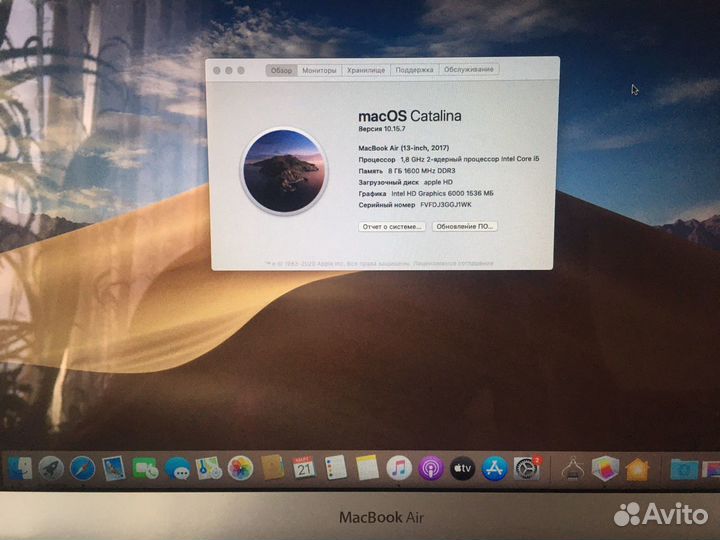Viewport: 720px width, 540px height.
Task: Switch to the Хранилище tab
Action: click(x=366, y=70)
